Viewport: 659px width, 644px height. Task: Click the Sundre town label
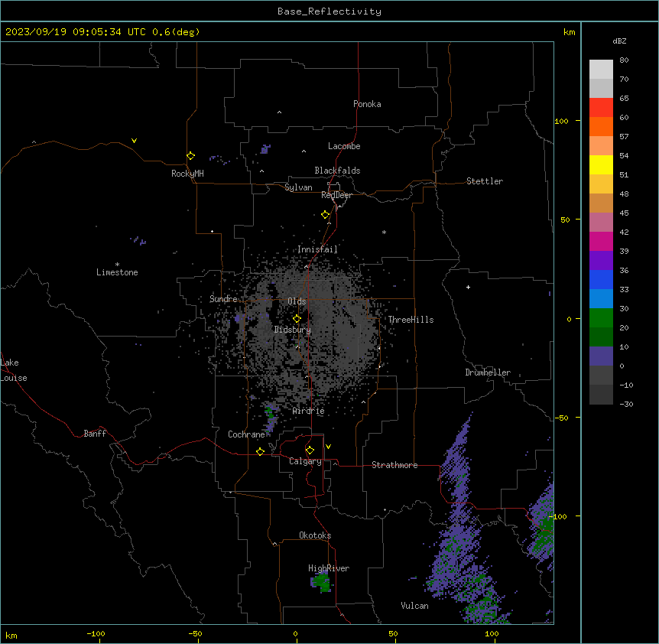[223, 299]
